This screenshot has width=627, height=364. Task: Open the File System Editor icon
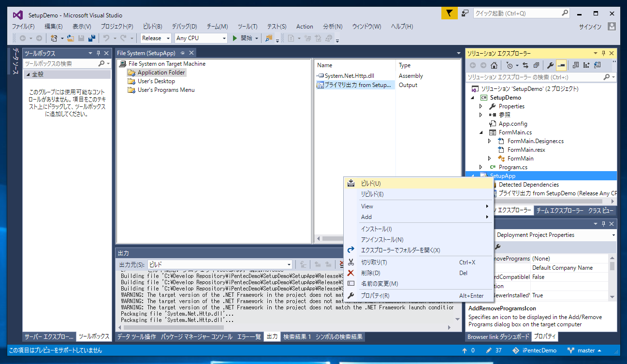(575, 65)
